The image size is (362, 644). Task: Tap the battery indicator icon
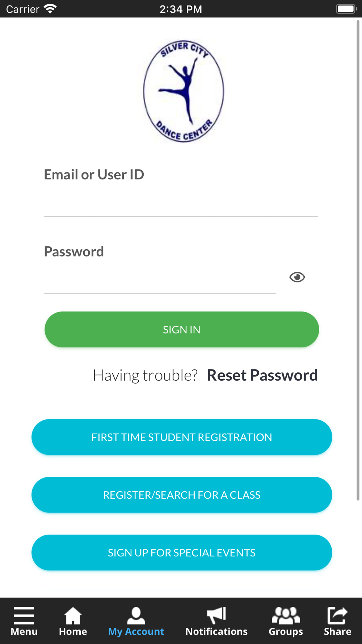[x=346, y=9]
